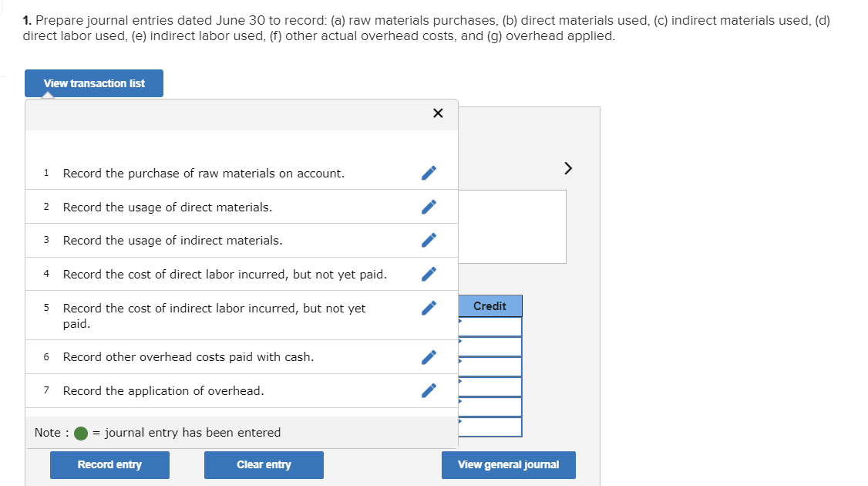Screen dimensions: 868x486
Task: Select 'Record the purchase of raw materials on account'
Action: pyautogui.click(x=204, y=174)
